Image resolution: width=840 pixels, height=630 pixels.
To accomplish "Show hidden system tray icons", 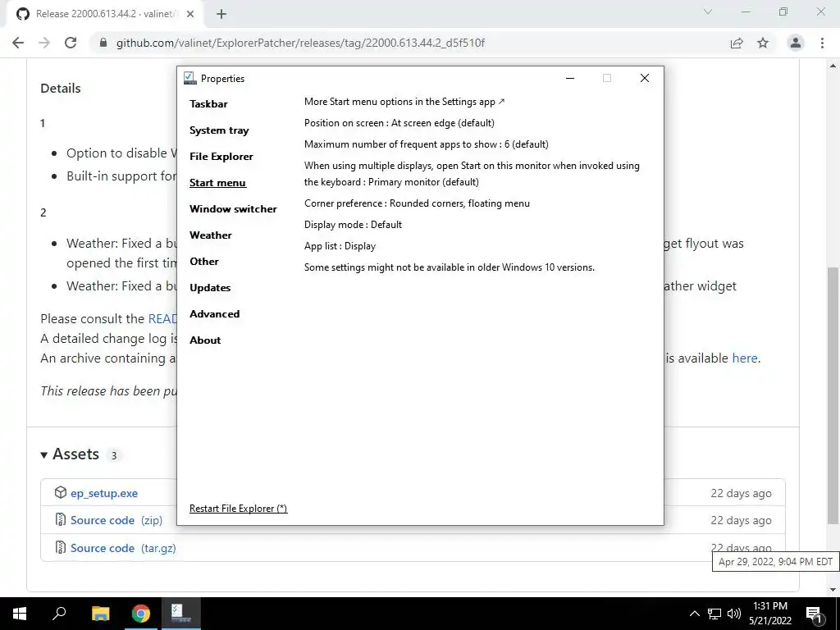I will [694, 614].
